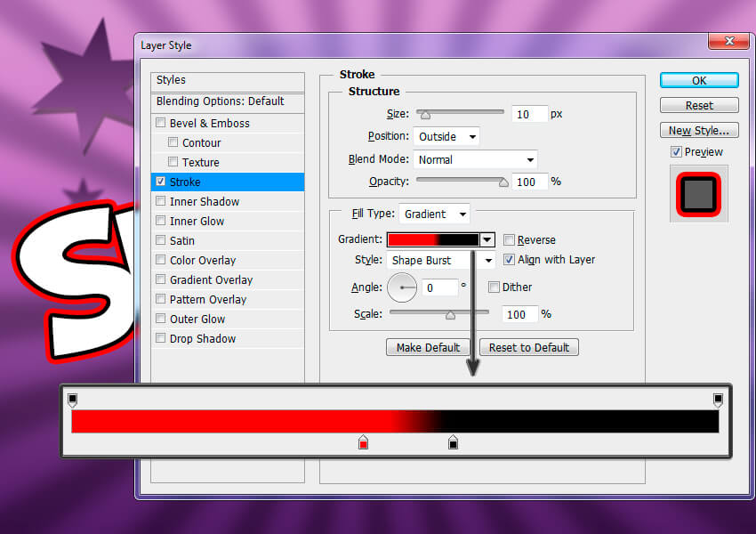The width and height of the screenshot is (756, 534).
Task: Click the red stroke preview thumbnail
Action: click(698, 194)
